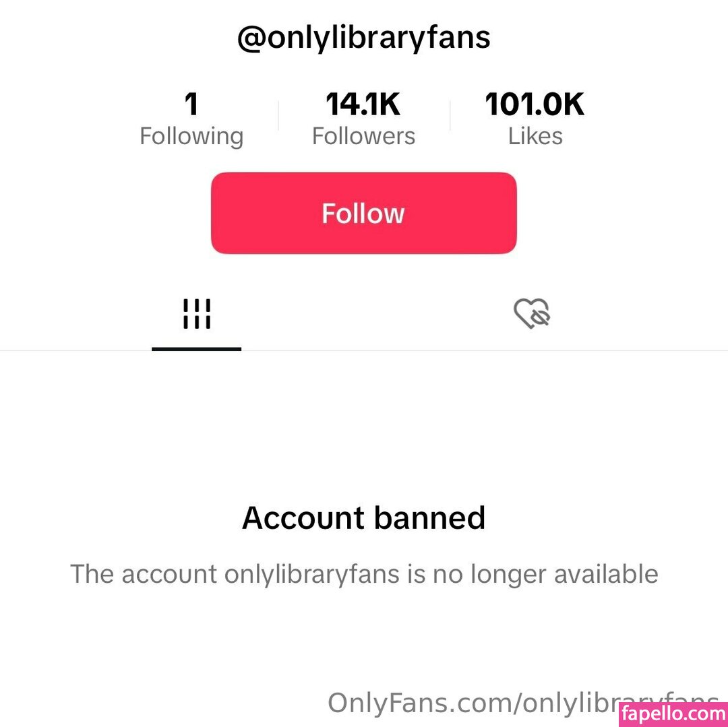
Task: Open the OnlyFans.com/onlylibraryfans link
Action: click(472, 702)
